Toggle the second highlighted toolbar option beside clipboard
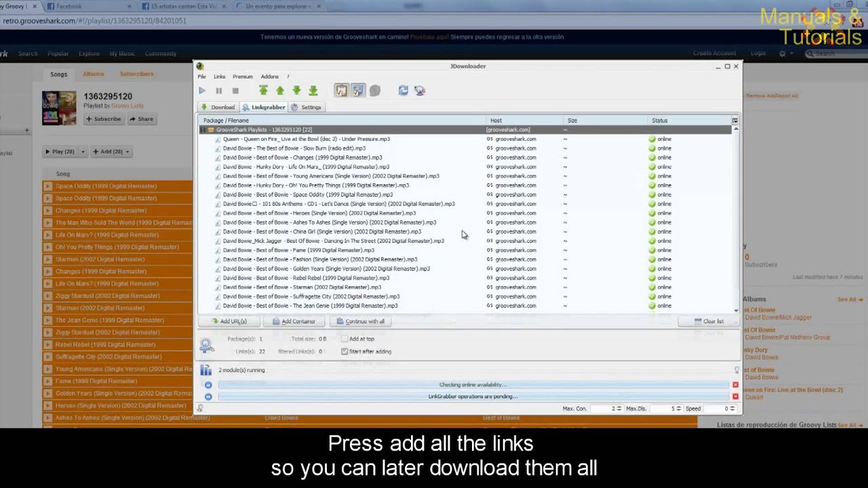This screenshot has width=868, height=488. (358, 90)
